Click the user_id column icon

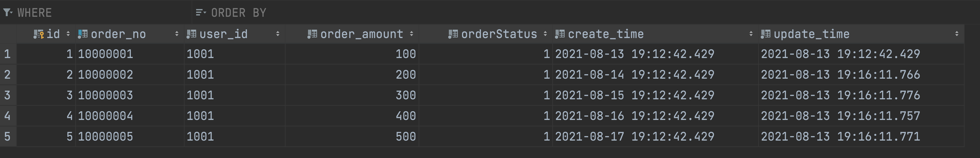click(191, 35)
